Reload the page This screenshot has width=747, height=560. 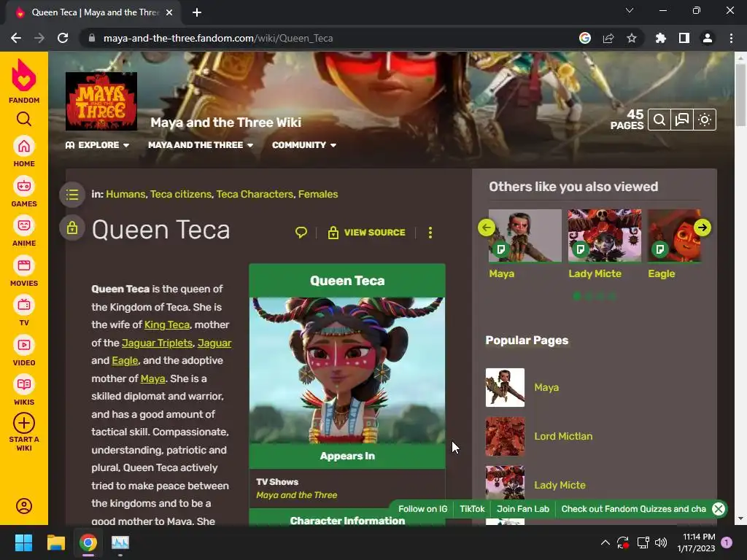(x=63, y=38)
